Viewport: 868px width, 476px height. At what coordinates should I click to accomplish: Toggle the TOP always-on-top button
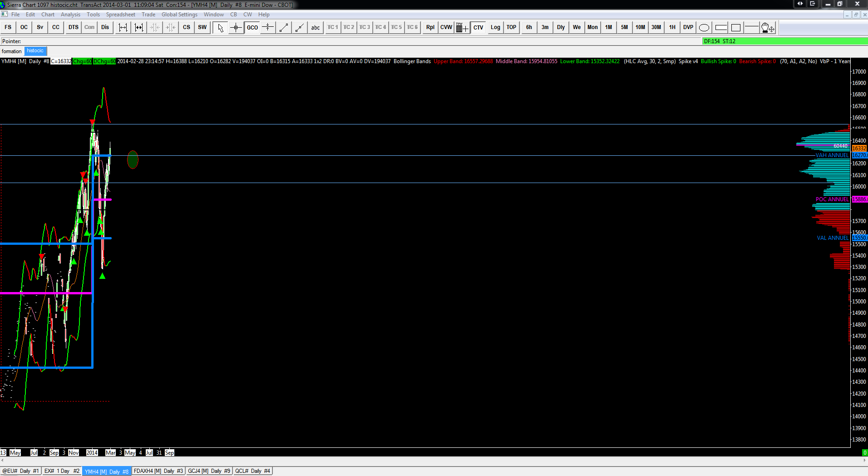[511, 27]
